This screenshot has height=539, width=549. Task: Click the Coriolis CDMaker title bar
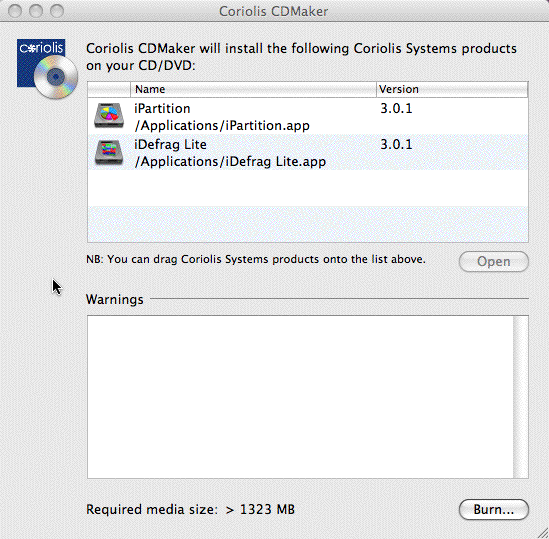(x=274, y=11)
